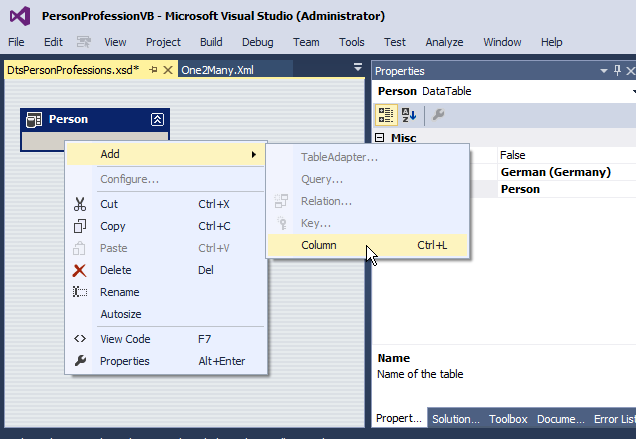Open the View menu

click(115, 42)
